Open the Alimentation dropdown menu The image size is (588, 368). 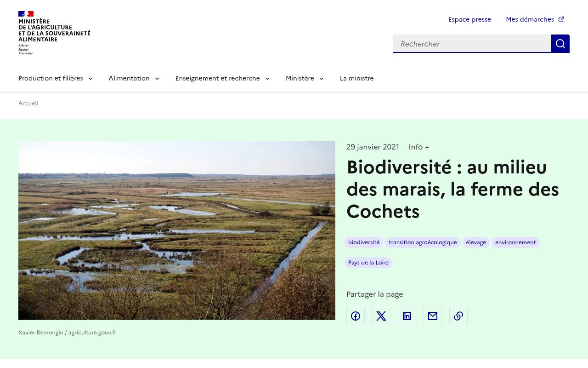[x=134, y=78]
